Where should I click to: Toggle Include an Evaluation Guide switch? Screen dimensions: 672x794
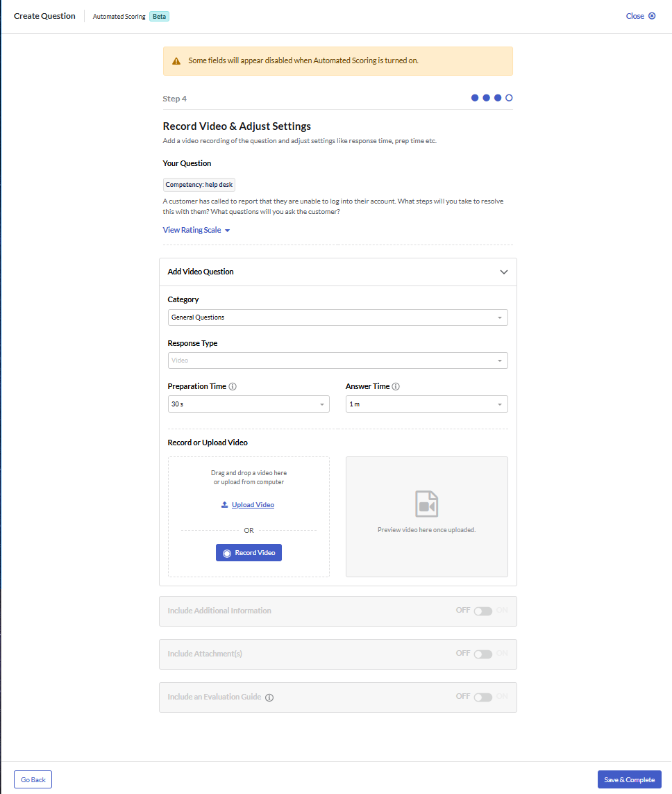(482, 697)
